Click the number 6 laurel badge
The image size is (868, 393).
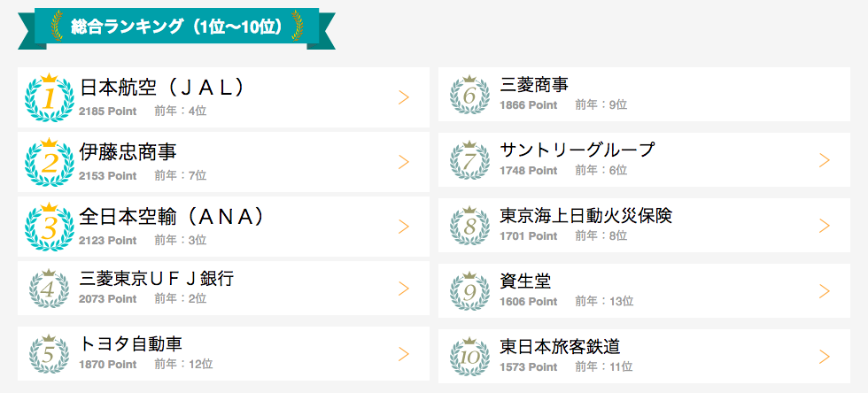470,95
